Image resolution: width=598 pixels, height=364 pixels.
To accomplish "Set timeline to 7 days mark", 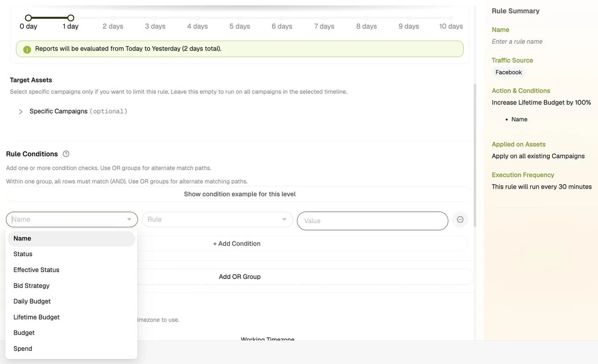I will point(324,18).
